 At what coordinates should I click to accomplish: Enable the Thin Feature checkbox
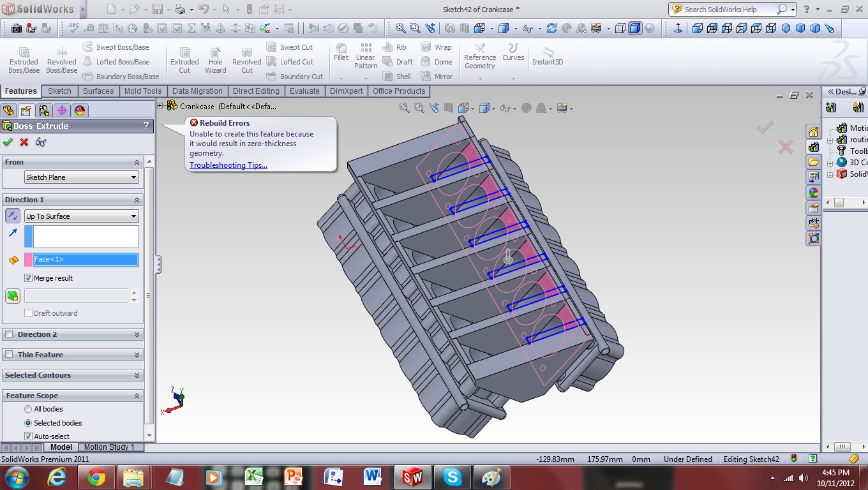click(x=9, y=355)
